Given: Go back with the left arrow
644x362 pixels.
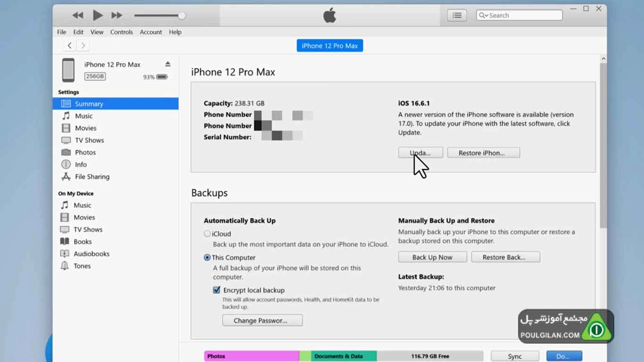Looking at the screenshot, I should click(x=70, y=45).
